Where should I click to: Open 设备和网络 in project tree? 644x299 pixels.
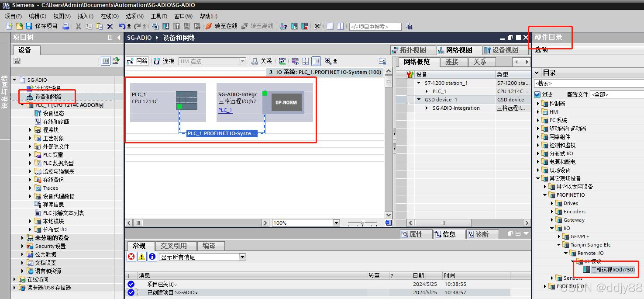(48, 97)
